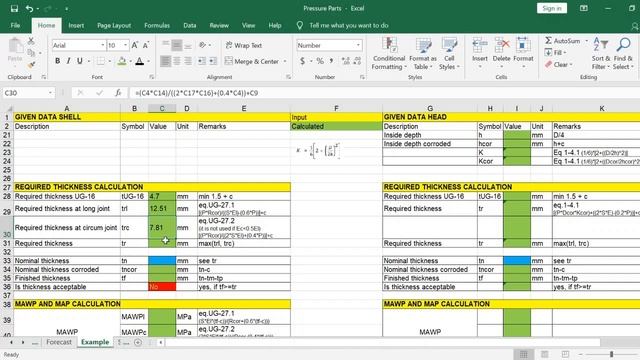Switch to the Data tab

click(x=189, y=25)
